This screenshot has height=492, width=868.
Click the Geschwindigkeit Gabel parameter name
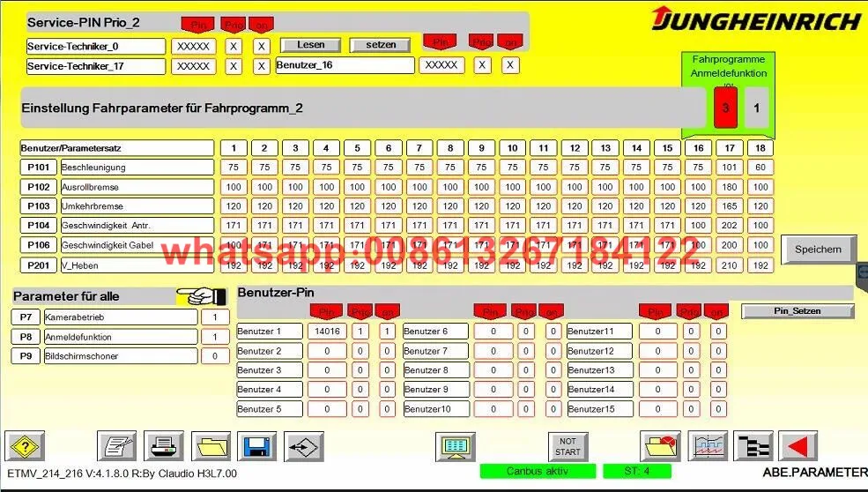coord(137,245)
